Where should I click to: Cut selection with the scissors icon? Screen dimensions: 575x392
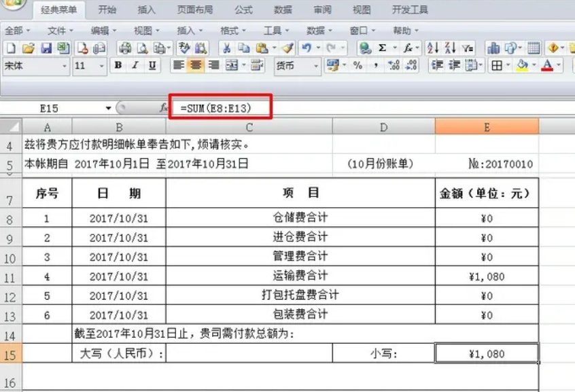click(x=227, y=48)
